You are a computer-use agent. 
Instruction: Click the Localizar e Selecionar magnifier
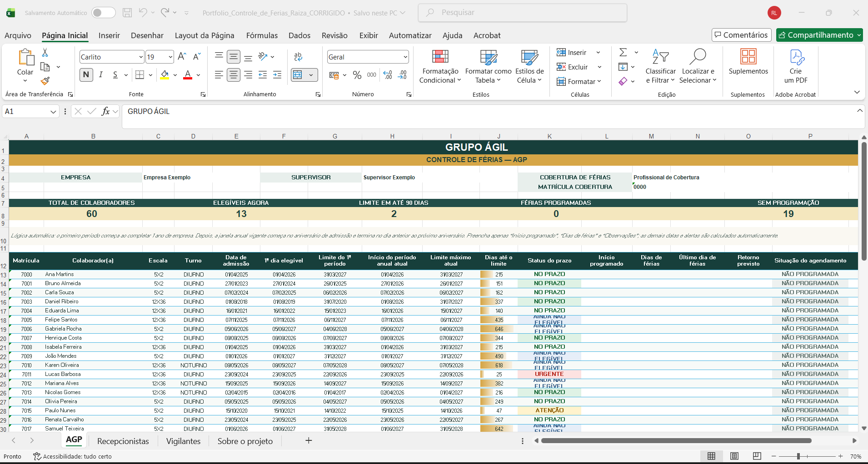(x=698, y=57)
